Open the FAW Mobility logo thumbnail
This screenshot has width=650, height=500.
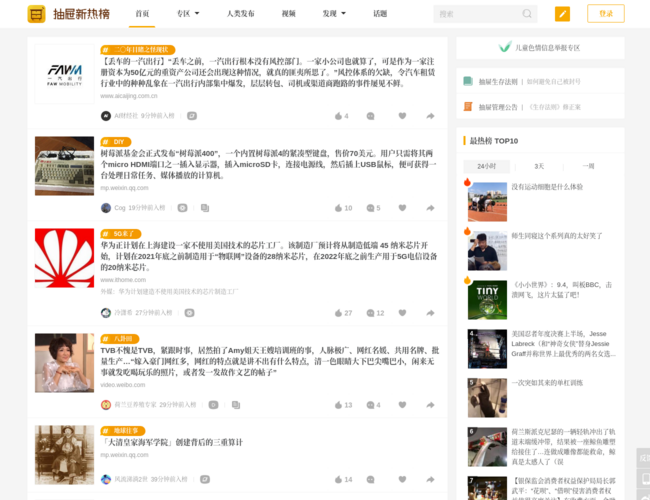(x=64, y=74)
